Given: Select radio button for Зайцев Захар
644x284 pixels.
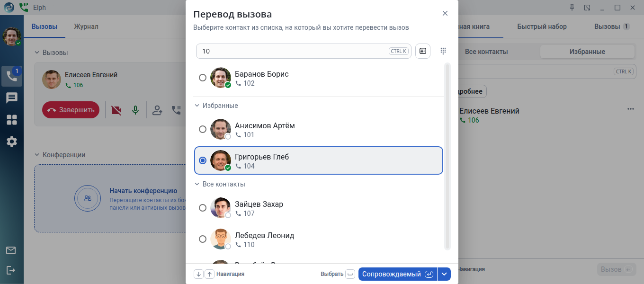Looking at the screenshot, I should [203, 208].
